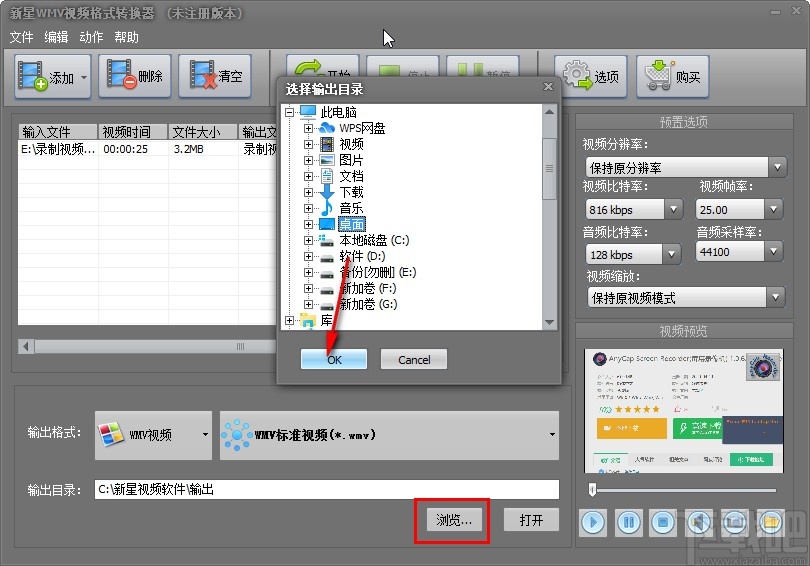This screenshot has height=566, width=810.
Task: Open the 视频分辨率 dropdown
Action: (x=776, y=167)
